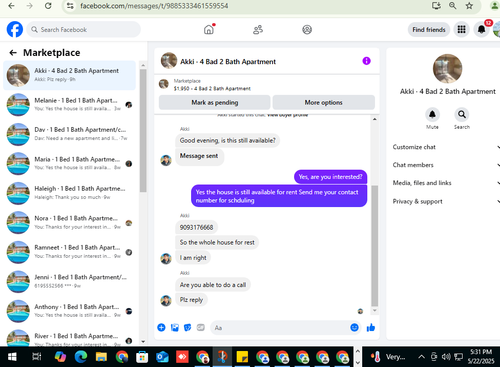Open the profile circle icon in navigation
The height and width of the screenshot is (367, 500).
click(307, 30)
